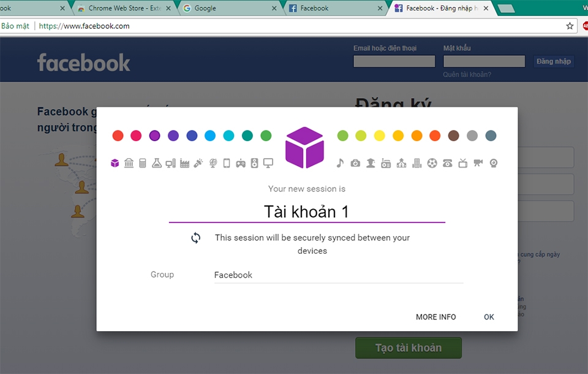Switch to the Chrome Web Store tab
Screen dimensions: 588x374
pyautogui.click(x=123, y=9)
